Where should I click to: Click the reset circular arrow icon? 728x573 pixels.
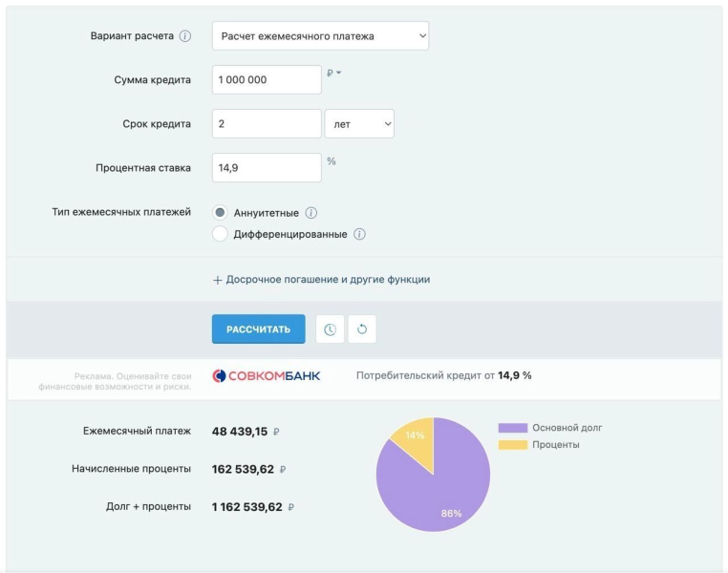pos(362,329)
